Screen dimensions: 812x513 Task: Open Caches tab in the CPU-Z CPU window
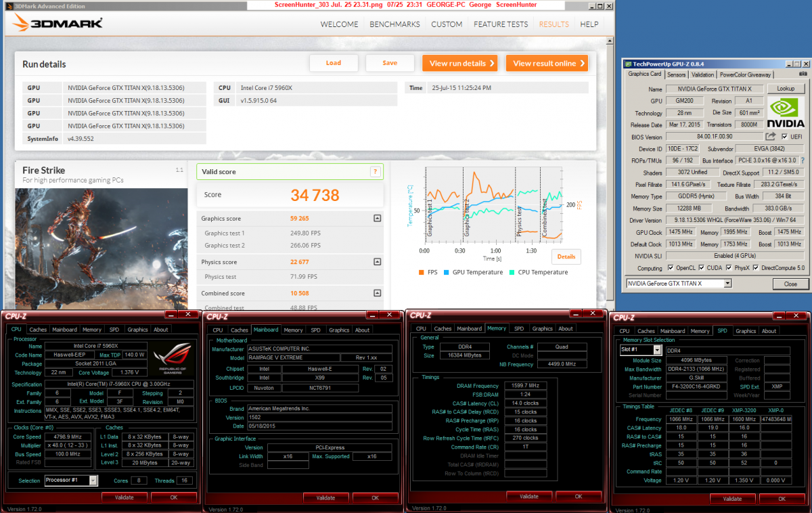38,330
